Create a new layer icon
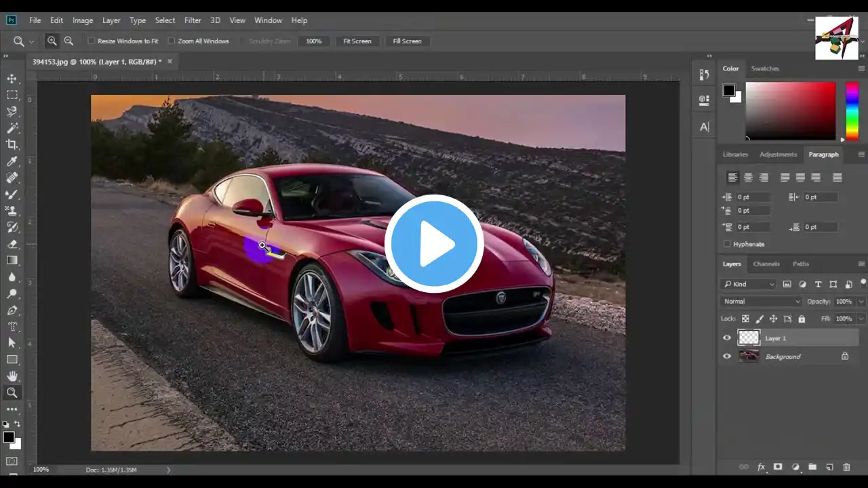The width and height of the screenshot is (868, 488). (x=829, y=467)
